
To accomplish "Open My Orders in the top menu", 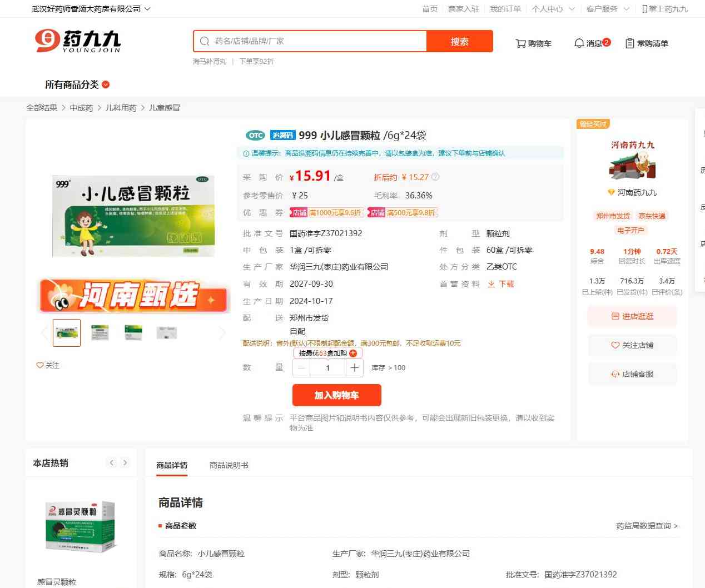I will pyautogui.click(x=505, y=9).
